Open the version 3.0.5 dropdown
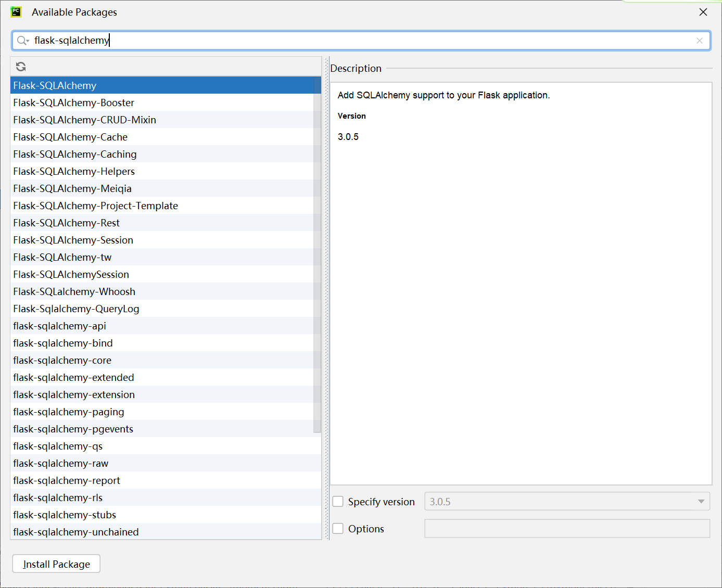 [x=567, y=502]
